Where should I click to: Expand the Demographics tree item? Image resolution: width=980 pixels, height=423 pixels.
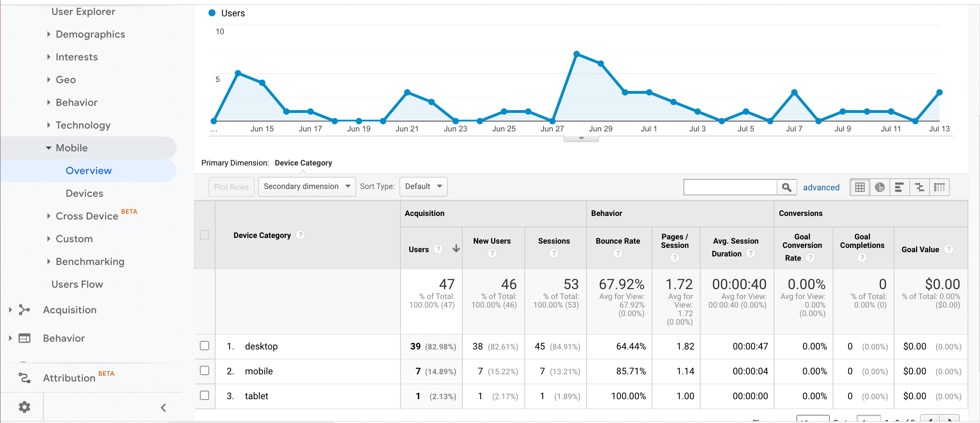pos(90,34)
